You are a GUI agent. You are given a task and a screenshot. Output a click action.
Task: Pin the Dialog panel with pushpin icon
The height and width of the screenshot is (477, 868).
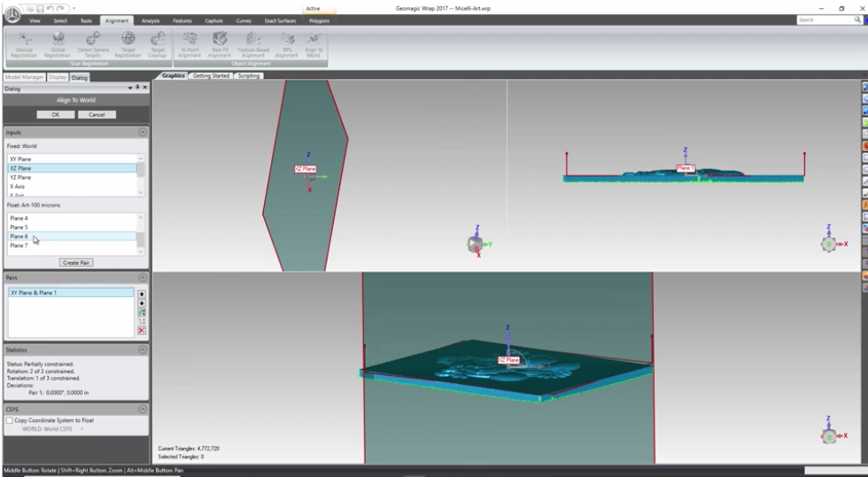point(137,88)
